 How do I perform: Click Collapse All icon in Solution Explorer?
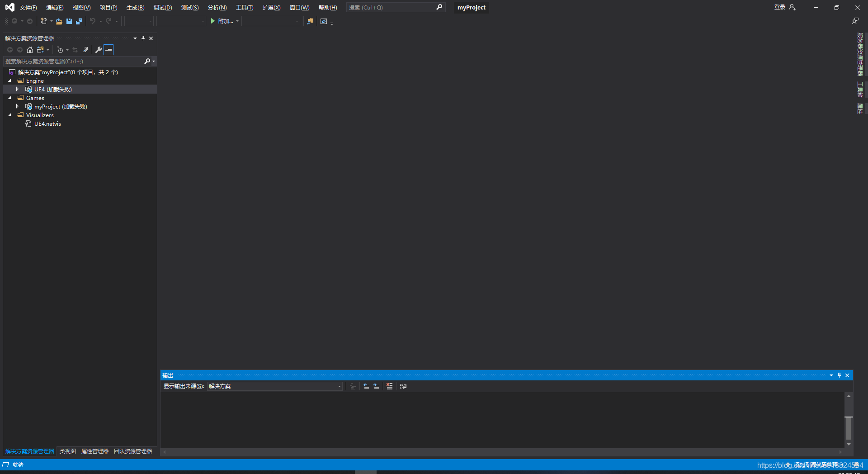tap(85, 50)
